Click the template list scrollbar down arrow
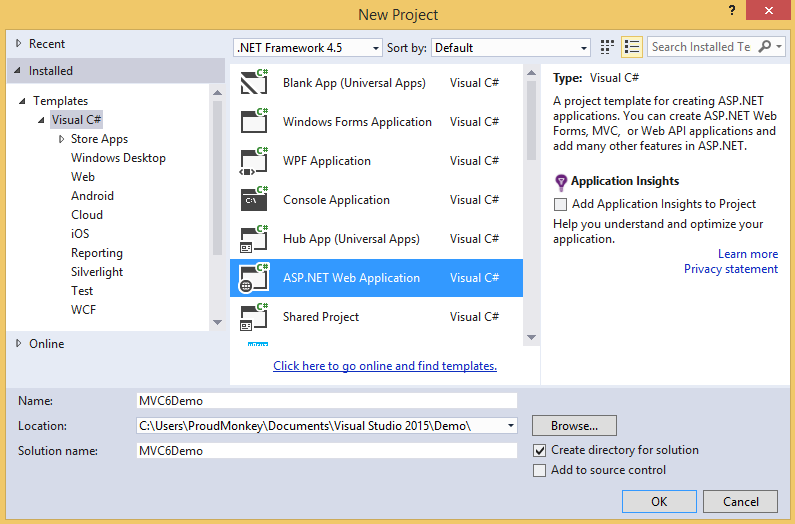Viewport: 795px width, 524px height. (x=531, y=337)
